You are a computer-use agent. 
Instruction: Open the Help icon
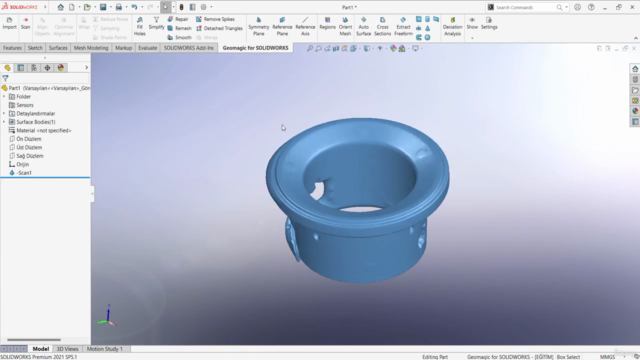point(591,7)
